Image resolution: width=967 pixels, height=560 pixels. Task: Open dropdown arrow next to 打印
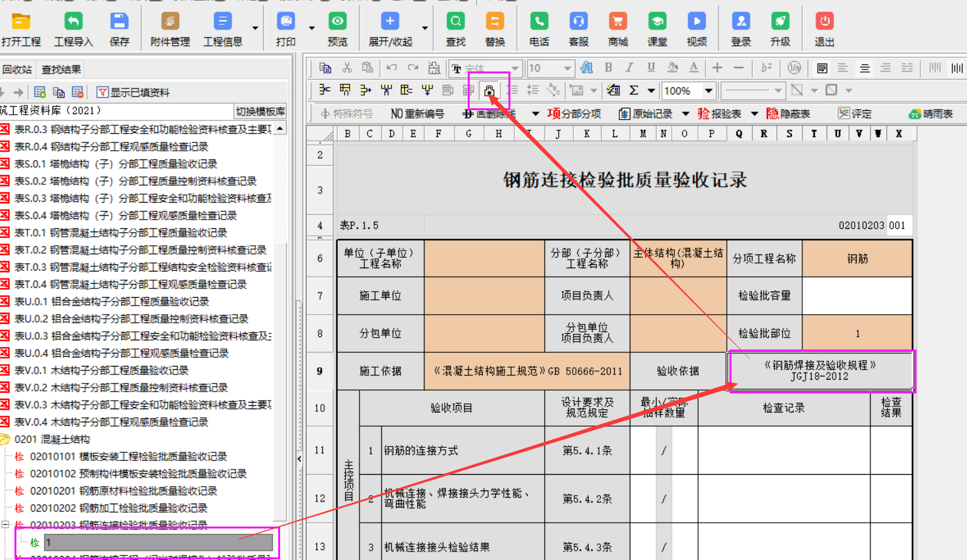(312, 28)
